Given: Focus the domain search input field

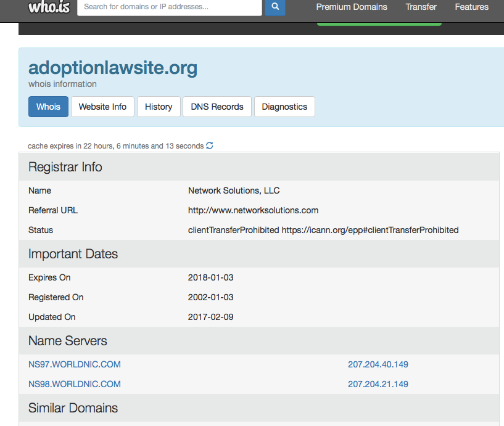Looking at the screenshot, I should click(170, 7).
